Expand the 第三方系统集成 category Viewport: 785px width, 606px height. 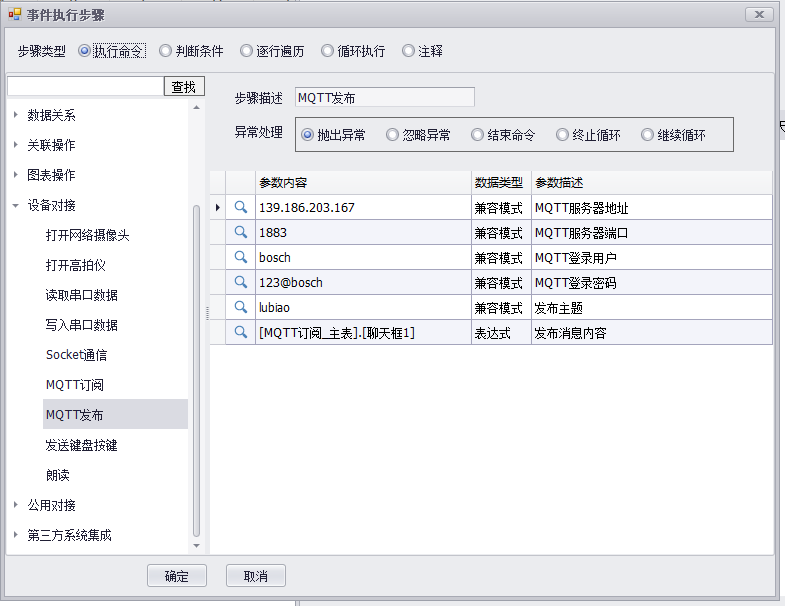coord(16,535)
